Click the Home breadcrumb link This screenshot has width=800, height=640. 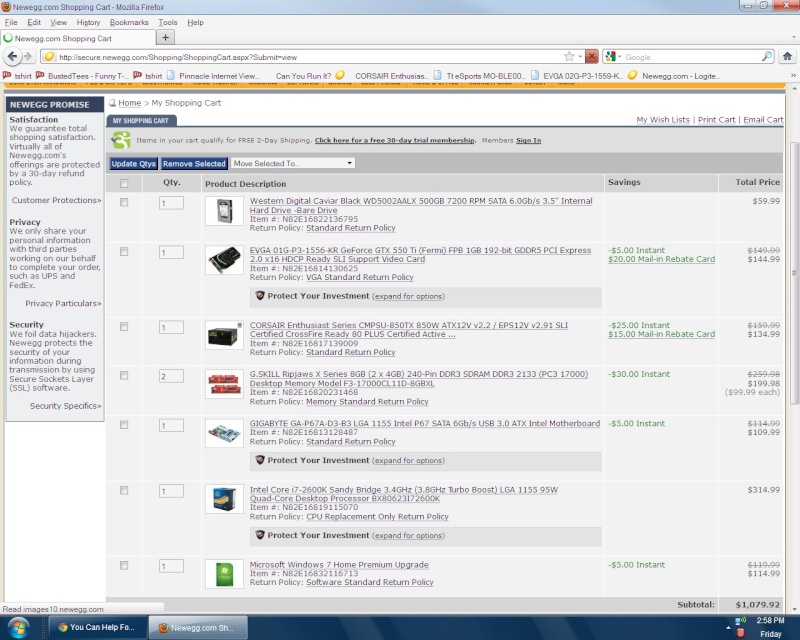pos(130,103)
